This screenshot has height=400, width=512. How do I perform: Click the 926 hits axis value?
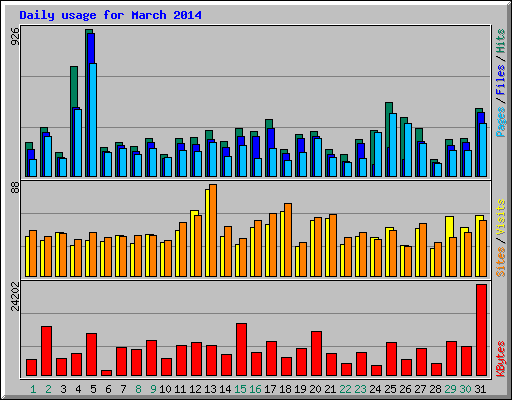[x=15, y=36]
